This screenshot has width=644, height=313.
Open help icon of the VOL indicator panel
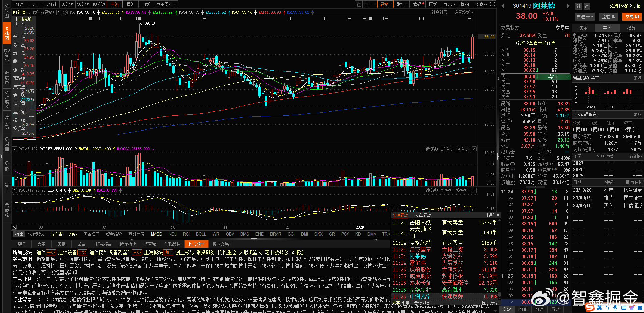click(x=14, y=149)
